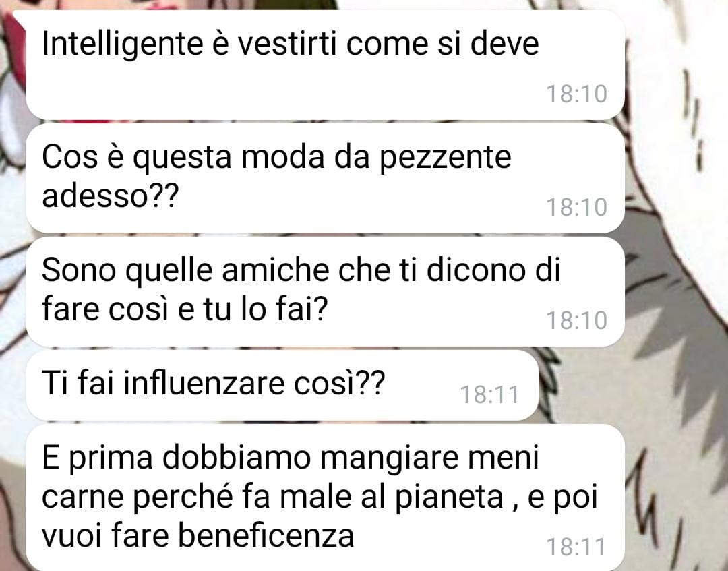Select the message "Intelligente è vestirti come si deve"
Viewport: 728px width, 571px height.
point(325,65)
